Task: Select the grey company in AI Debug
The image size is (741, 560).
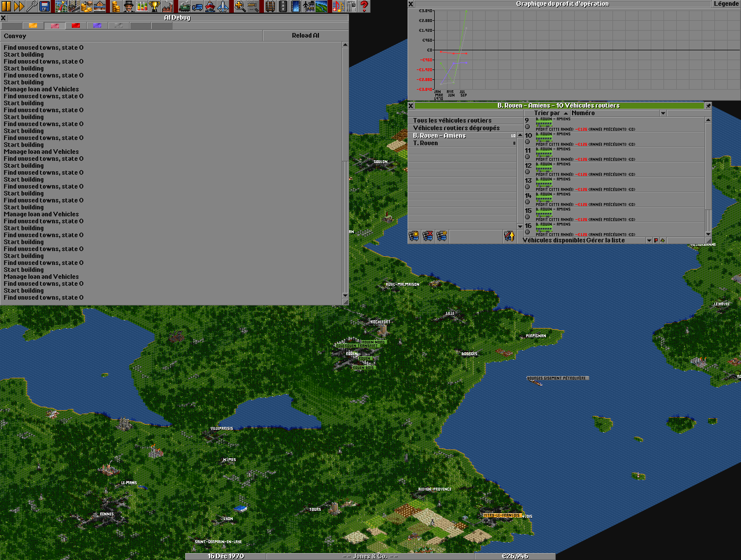Action: [118, 25]
